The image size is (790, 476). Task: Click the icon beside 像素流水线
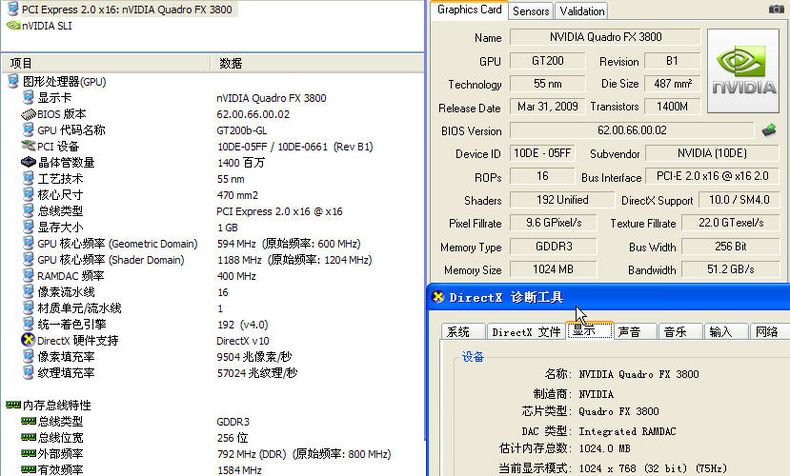pos(29,292)
